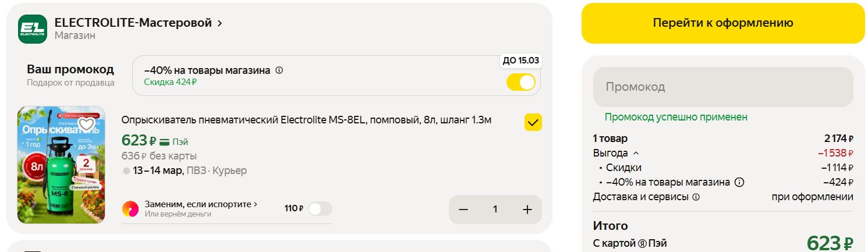Click the sprayer product thumbnail image

61,165
